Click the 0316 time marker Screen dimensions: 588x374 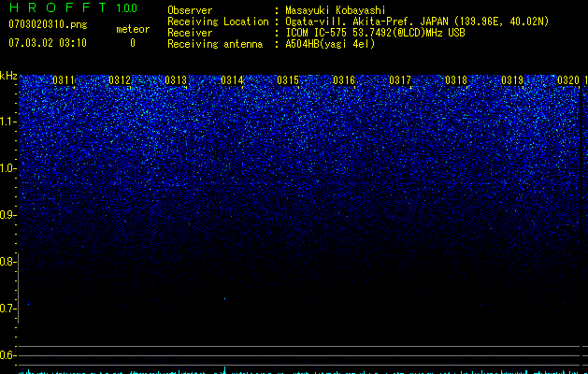tap(344, 80)
